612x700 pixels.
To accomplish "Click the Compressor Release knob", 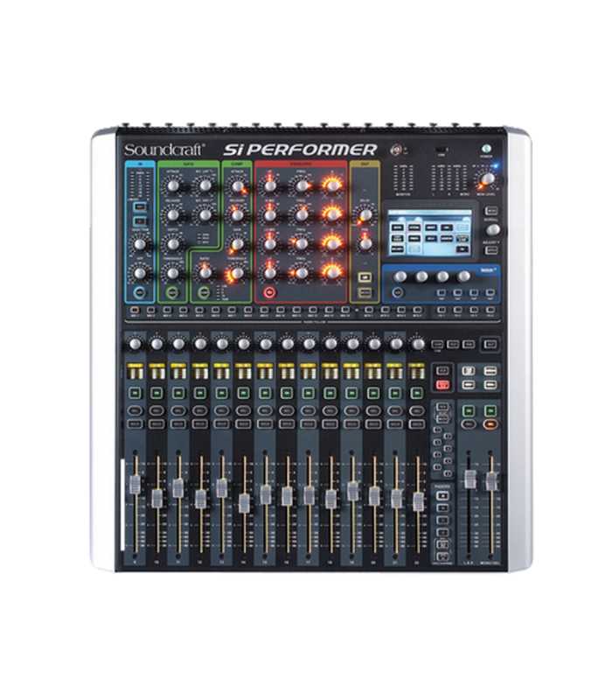I will 237,214.
